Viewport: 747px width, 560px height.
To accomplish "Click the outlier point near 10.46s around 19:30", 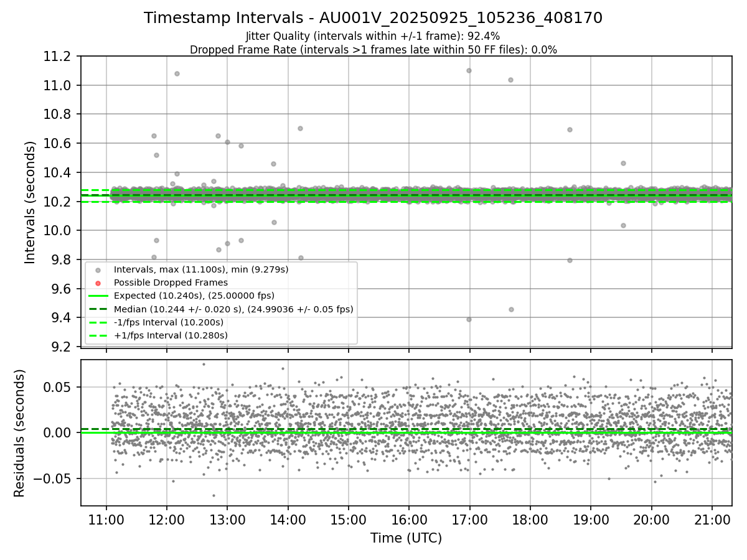I will [623, 163].
